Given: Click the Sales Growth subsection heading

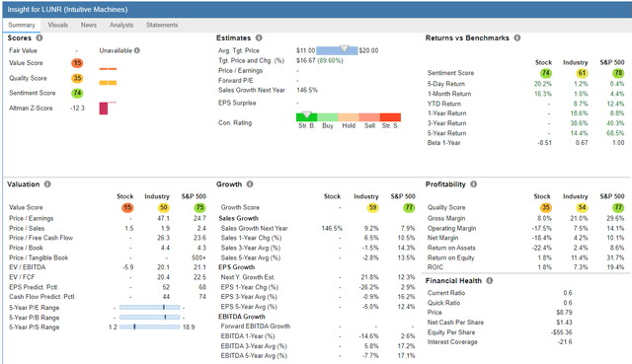Looking at the screenshot, I should pyautogui.click(x=239, y=218).
